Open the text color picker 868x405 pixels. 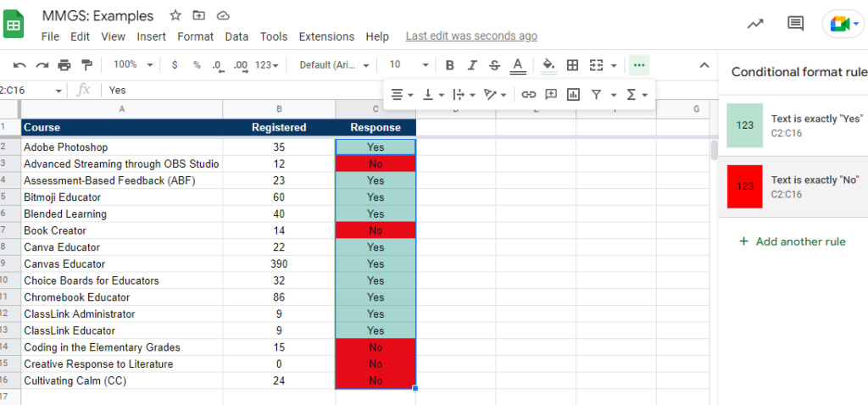pyautogui.click(x=517, y=65)
